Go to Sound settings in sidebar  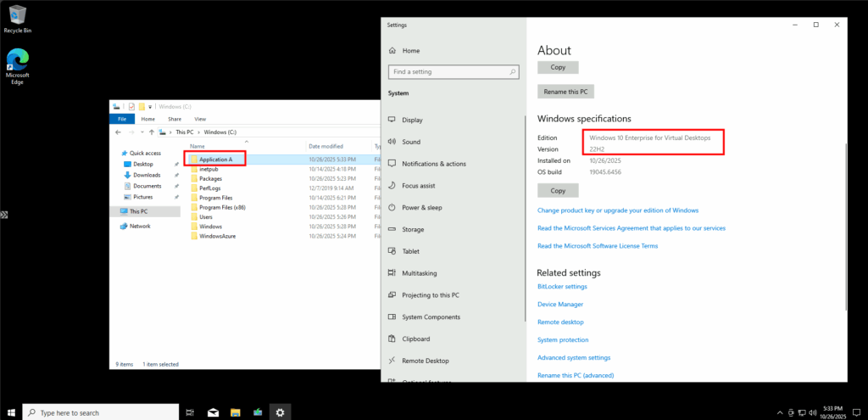click(411, 142)
